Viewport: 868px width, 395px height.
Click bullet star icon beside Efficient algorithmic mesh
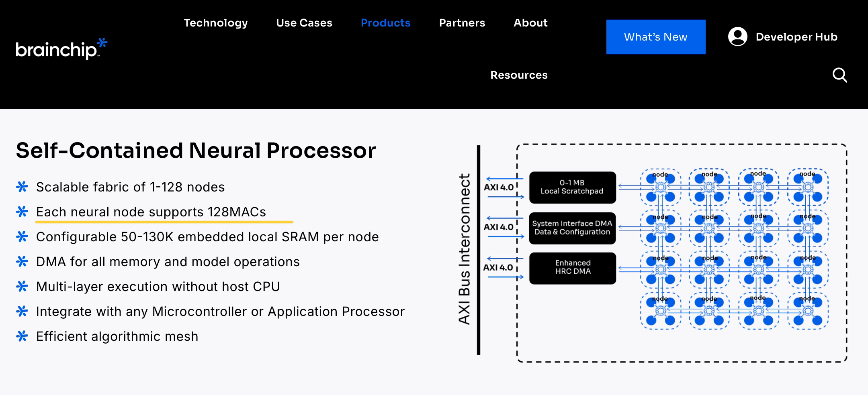point(22,336)
